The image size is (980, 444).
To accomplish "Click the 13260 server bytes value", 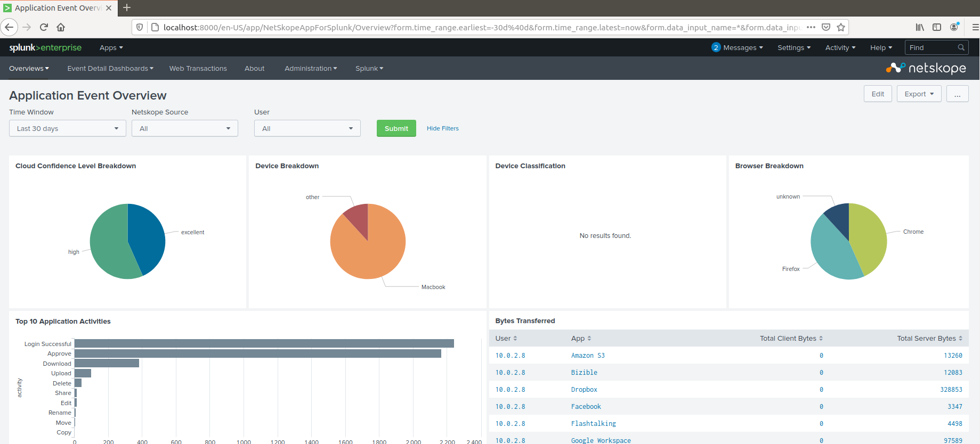I will click(953, 356).
